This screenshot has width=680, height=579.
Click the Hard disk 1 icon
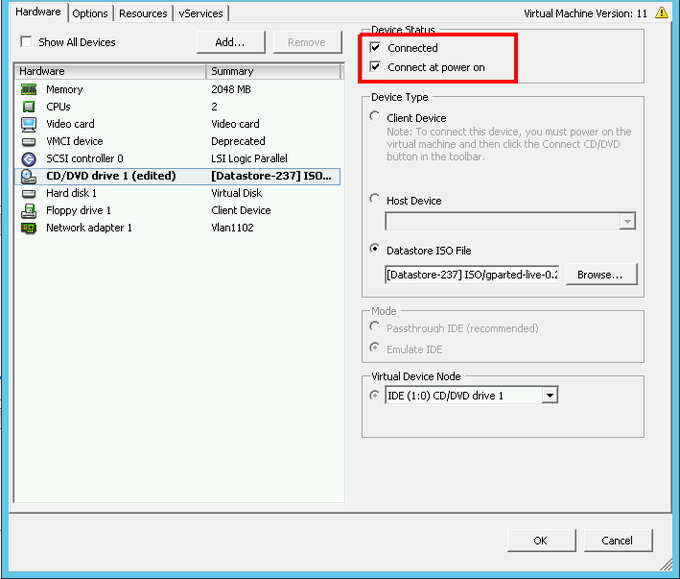(29, 193)
